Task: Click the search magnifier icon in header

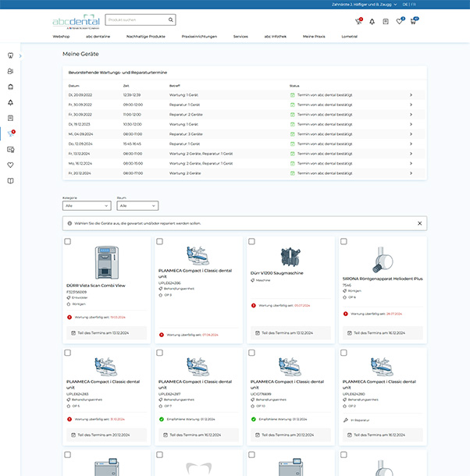Action: tap(171, 20)
